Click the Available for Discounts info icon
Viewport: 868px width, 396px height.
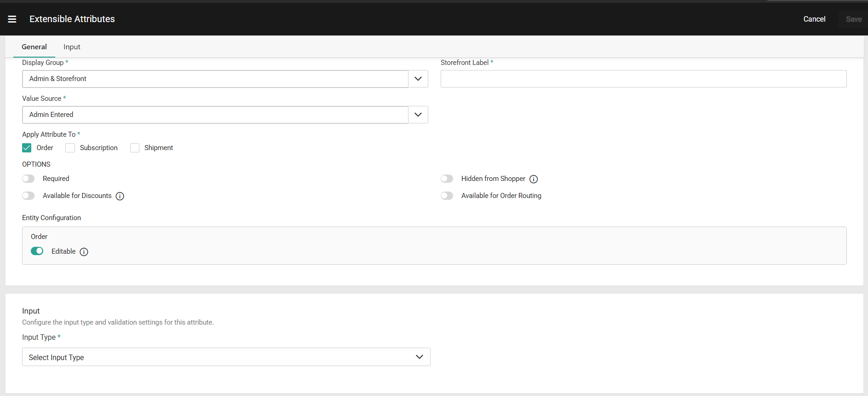120,196
